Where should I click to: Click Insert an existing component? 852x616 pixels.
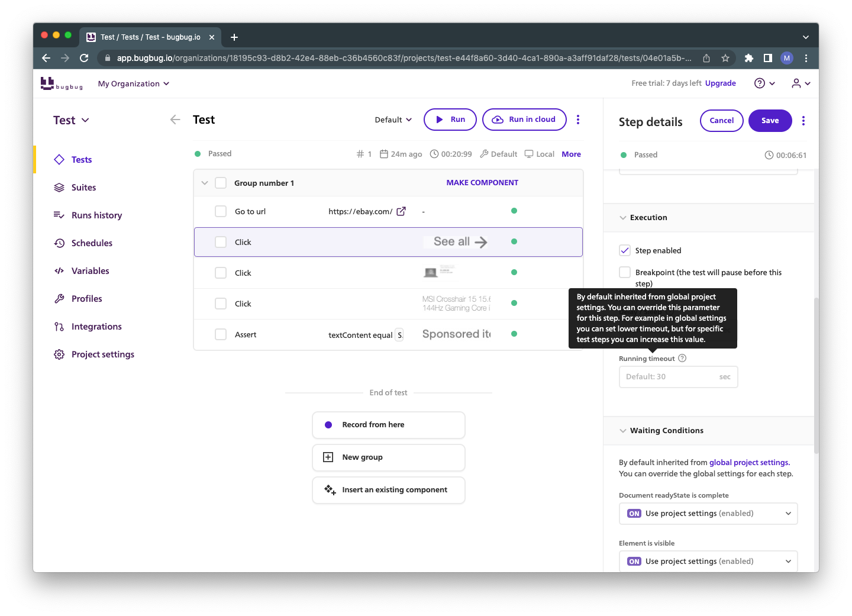[x=389, y=490]
